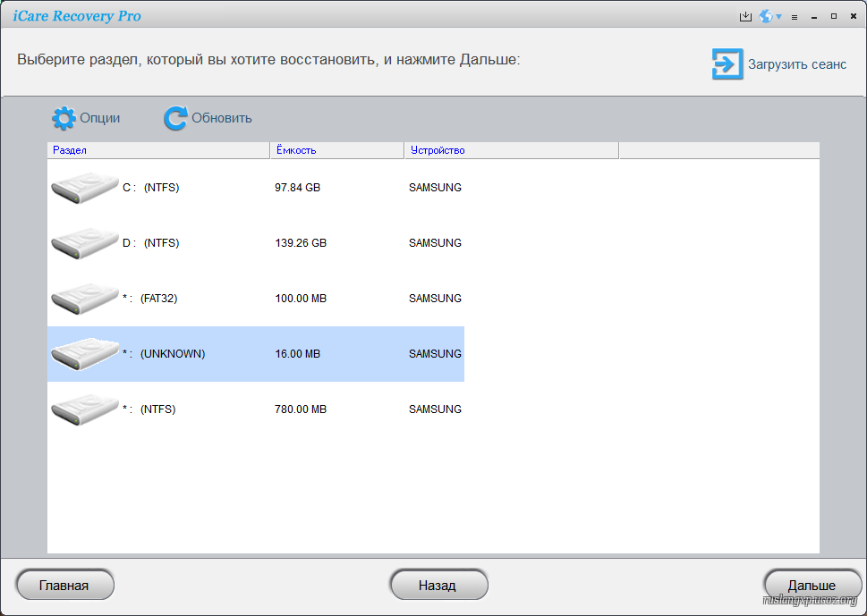Select the UNKNOWN 16.00 MB partition row
Screen dimensions: 867x616
coord(255,354)
